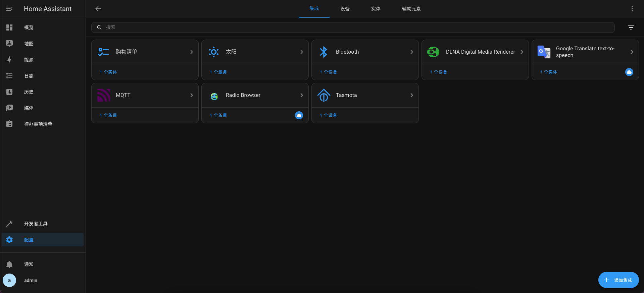Select 待办事项清单 sidebar label
The height and width of the screenshot is (293, 644).
[x=38, y=124]
